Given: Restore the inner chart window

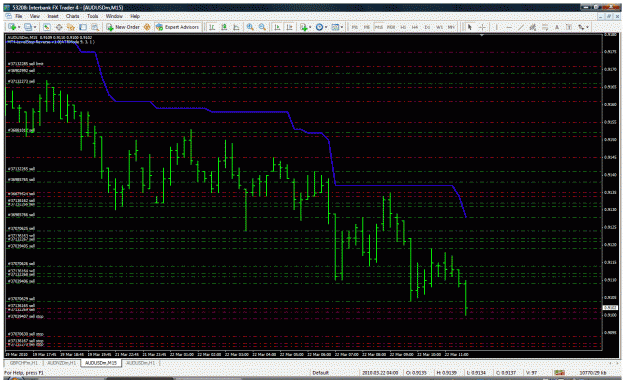Looking at the screenshot, I should tap(609, 16).
